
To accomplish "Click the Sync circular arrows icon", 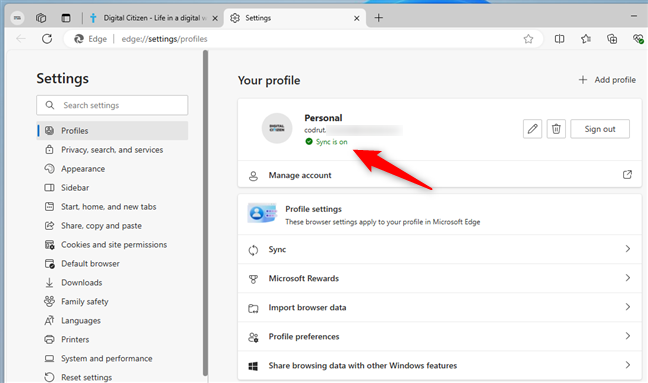I will point(253,250).
